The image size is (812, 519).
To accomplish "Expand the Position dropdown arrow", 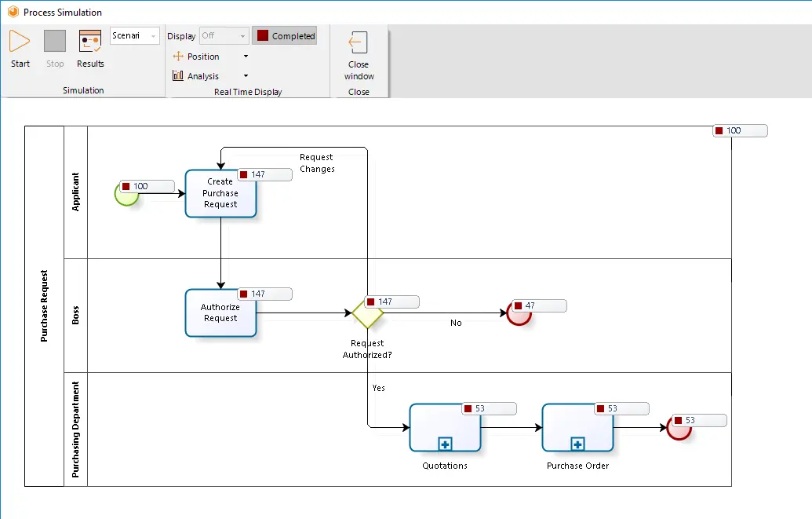I will (246, 56).
